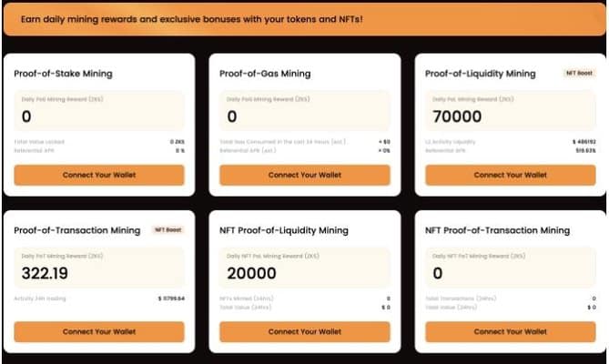Select the Daily PoG Mining Reward value field
Image resolution: width=609 pixels, height=364 pixels.
pos(304,110)
